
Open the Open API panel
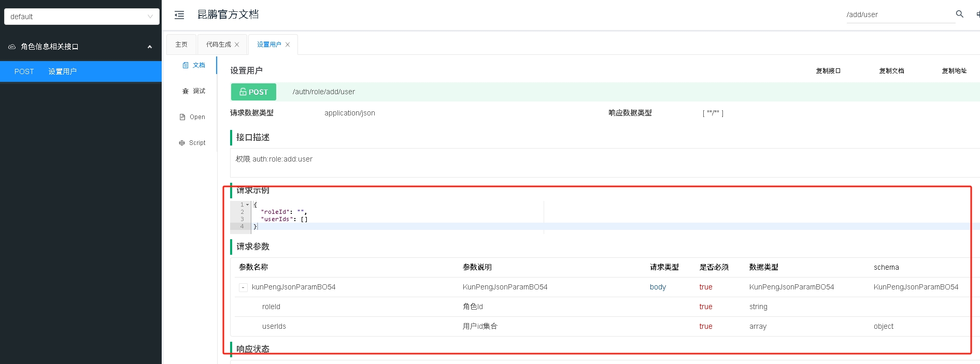point(192,117)
